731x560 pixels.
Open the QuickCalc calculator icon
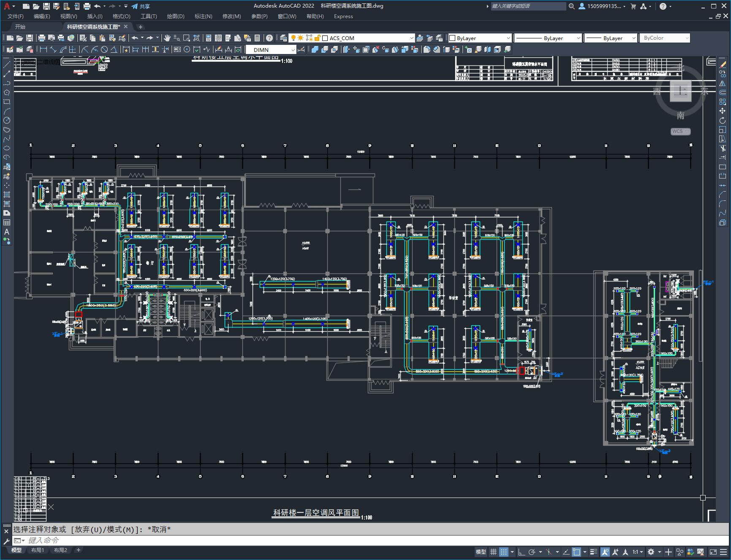(x=257, y=38)
